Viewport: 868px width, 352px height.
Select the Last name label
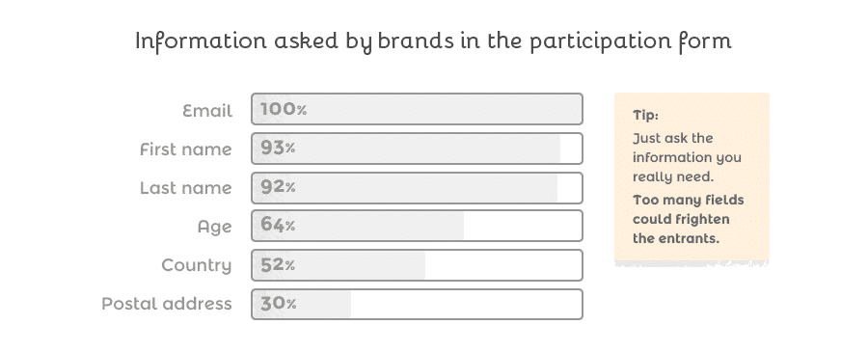tap(186, 188)
